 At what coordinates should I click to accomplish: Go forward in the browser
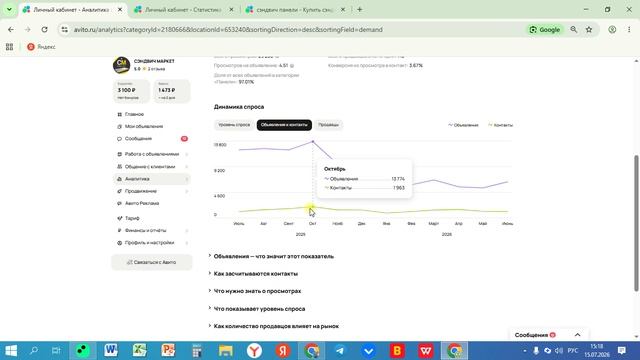(28, 29)
